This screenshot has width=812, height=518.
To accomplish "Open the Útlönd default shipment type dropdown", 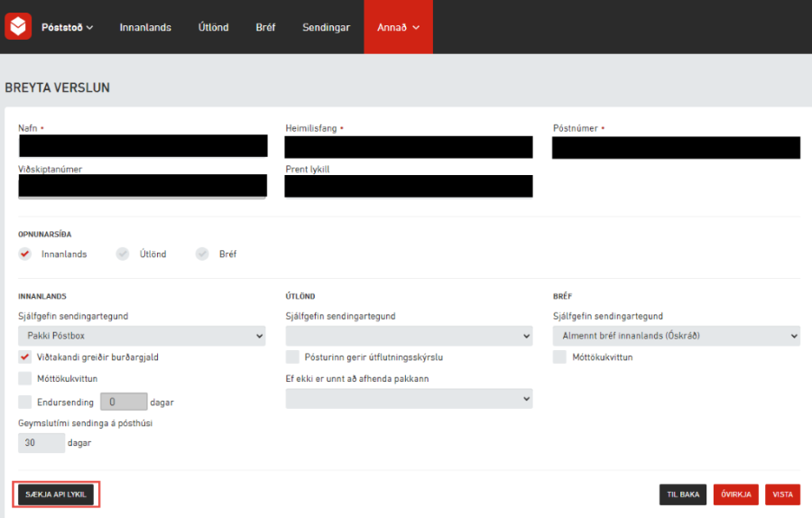I will [409, 337].
